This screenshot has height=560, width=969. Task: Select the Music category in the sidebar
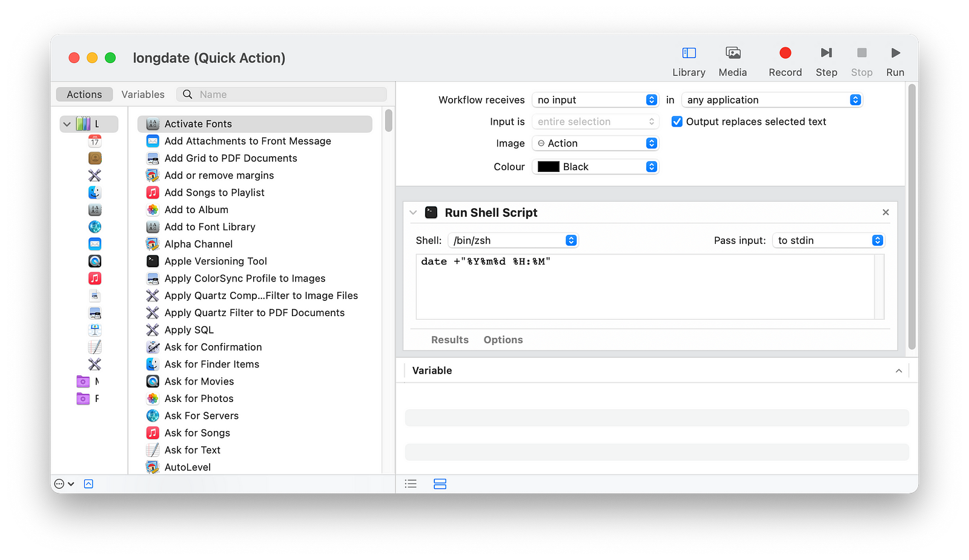click(95, 278)
